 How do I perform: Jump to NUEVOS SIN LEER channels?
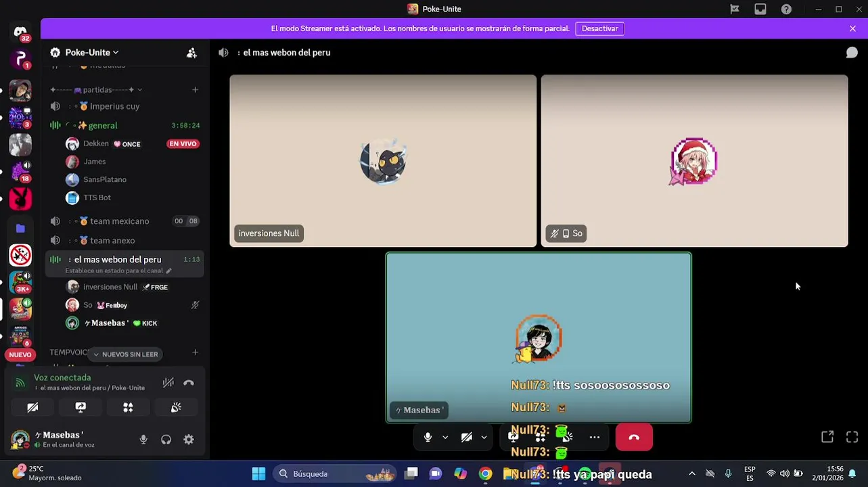pos(125,354)
